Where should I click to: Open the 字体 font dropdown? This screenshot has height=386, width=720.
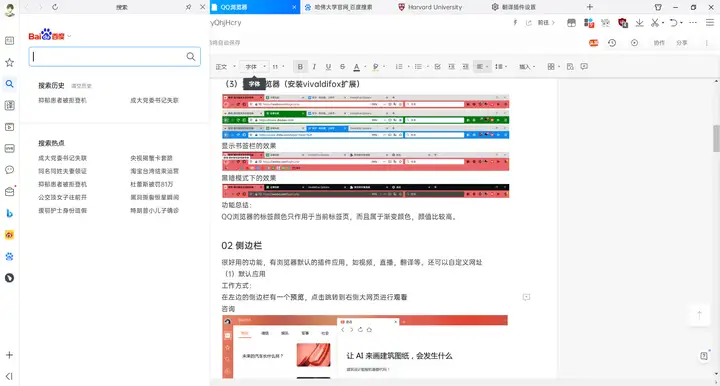[x=255, y=67]
